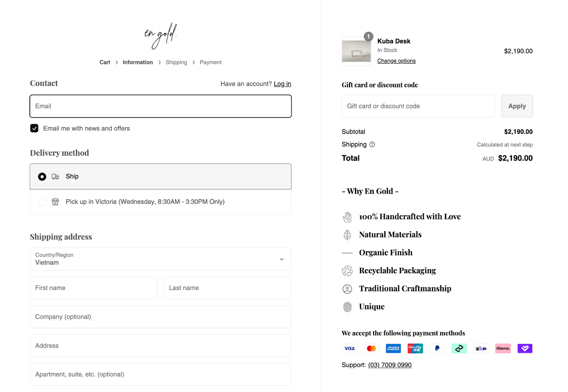The width and height of the screenshot is (568, 392).
Task: Click the Mastercard payment icon
Action: pyautogui.click(x=371, y=348)
